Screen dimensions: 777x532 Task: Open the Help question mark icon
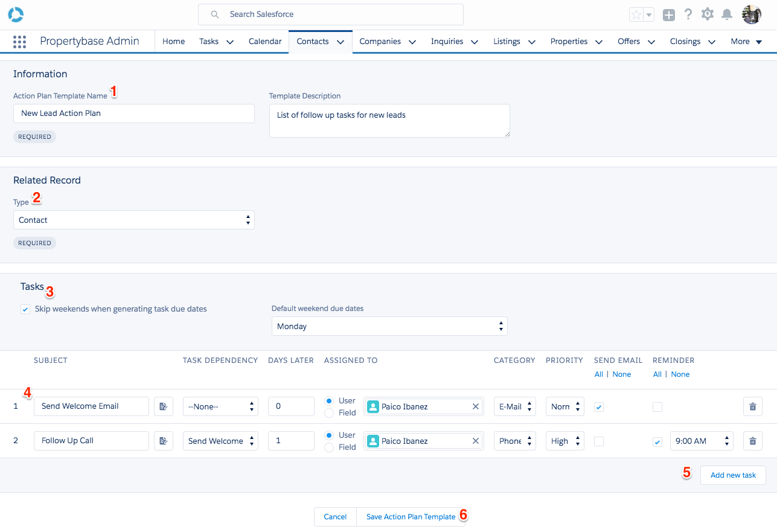pyautogui.click(x=688, y=14)
